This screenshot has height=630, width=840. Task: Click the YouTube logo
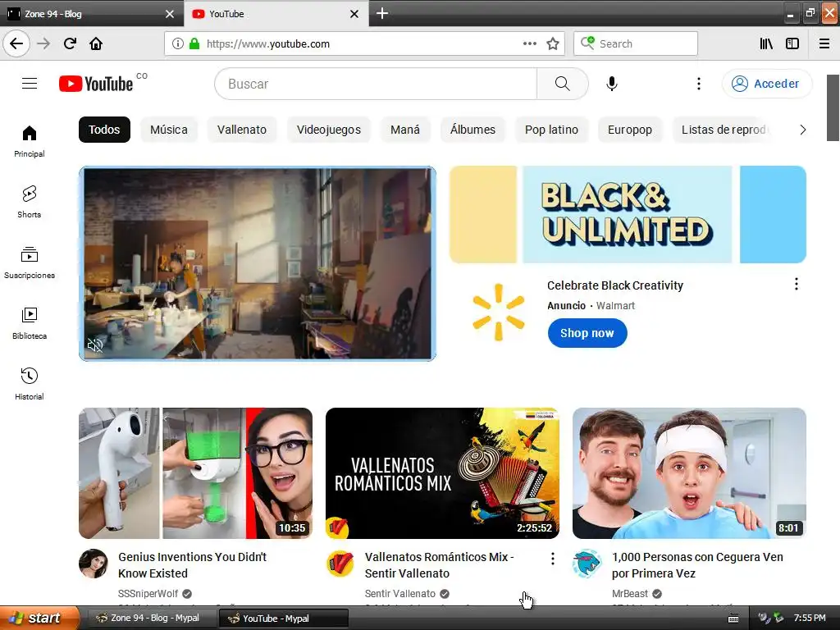(97, 84)
